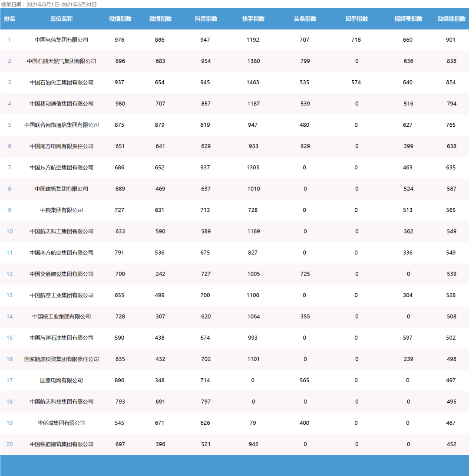Click 头条指数 value 725

[305, 274]
